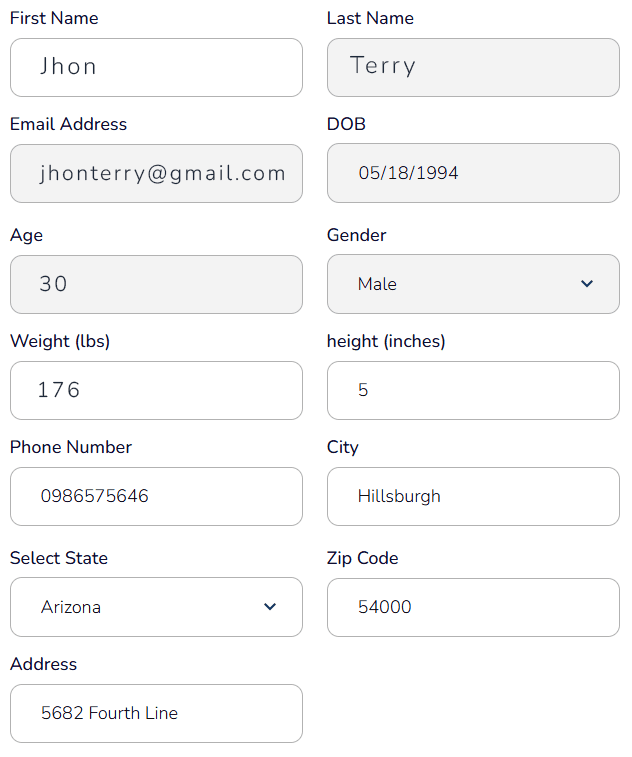
Task: Edit the Weight field showing 176
Action: (x=156, y=390)
